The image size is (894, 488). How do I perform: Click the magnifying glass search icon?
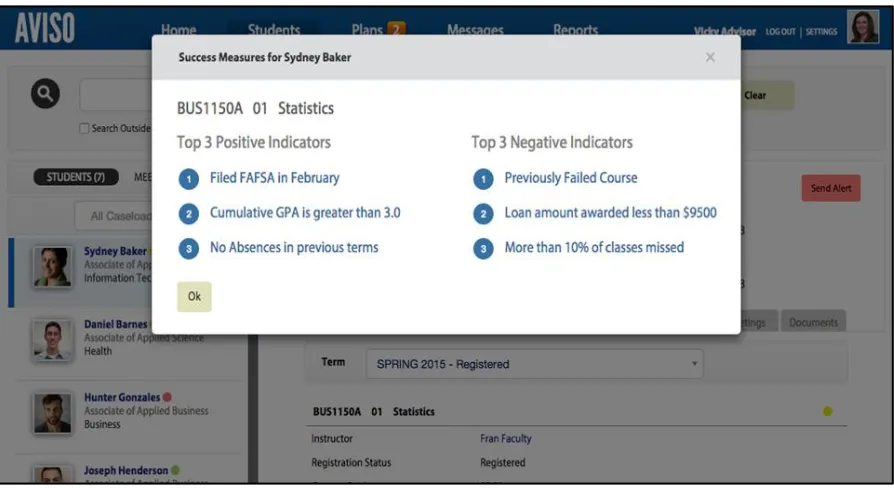coord(45,93)
